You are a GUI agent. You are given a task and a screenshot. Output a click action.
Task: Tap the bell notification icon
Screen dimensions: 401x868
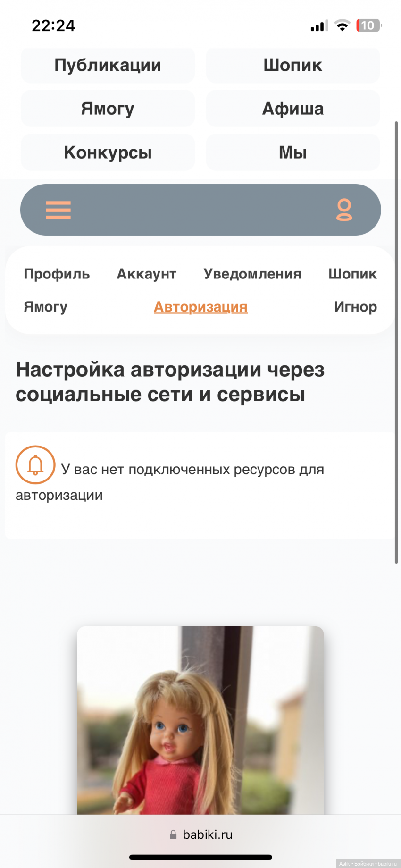(35, 465)
